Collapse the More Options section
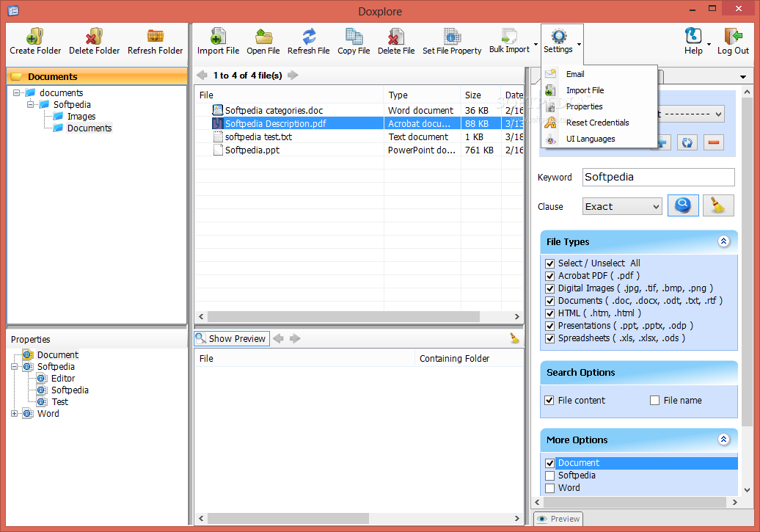 point(723,440)
